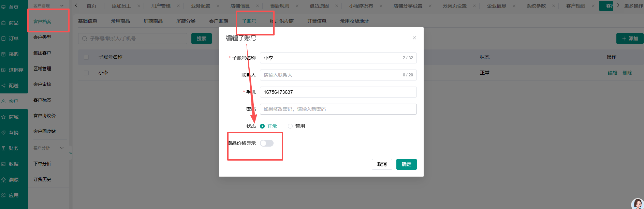Check the 小李 row checkbox
644x209 pixels.
86,73
